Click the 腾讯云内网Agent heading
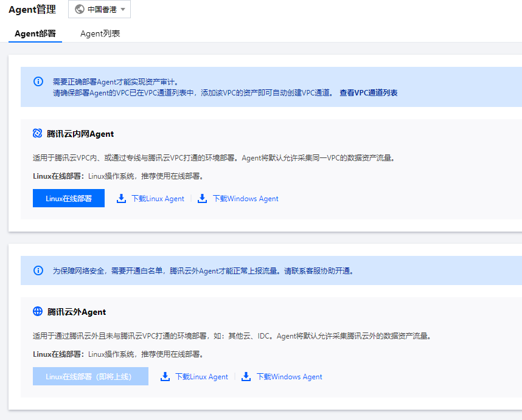Screen dimensions: 522x420 pos(80,134)
